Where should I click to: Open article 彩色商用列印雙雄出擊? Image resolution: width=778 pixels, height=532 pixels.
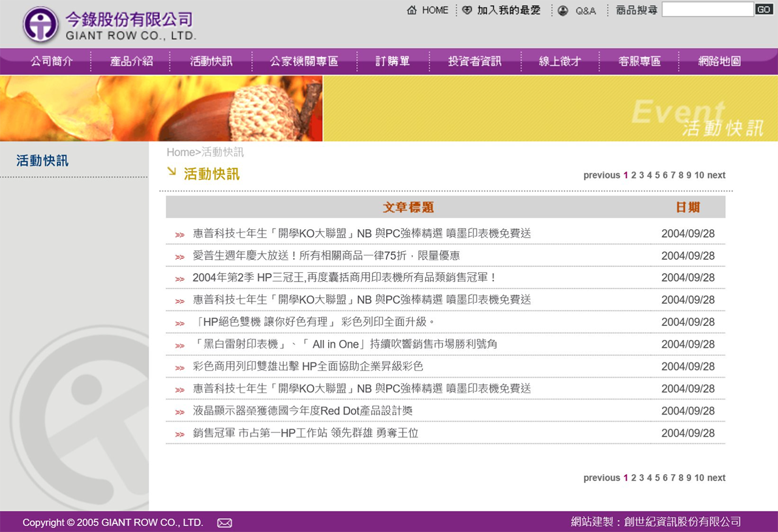coord(308,367)
